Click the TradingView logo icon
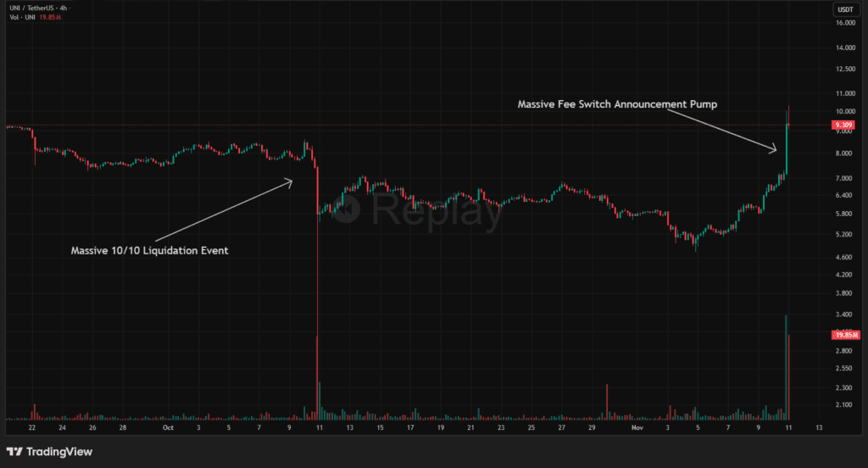Viewport: 868px width, 468px height. (14, 452)
